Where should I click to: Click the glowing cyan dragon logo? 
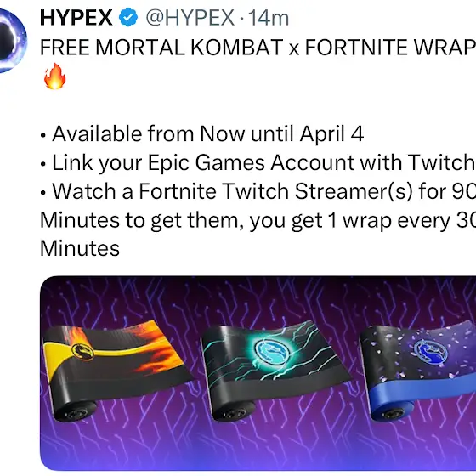[272, 352]
